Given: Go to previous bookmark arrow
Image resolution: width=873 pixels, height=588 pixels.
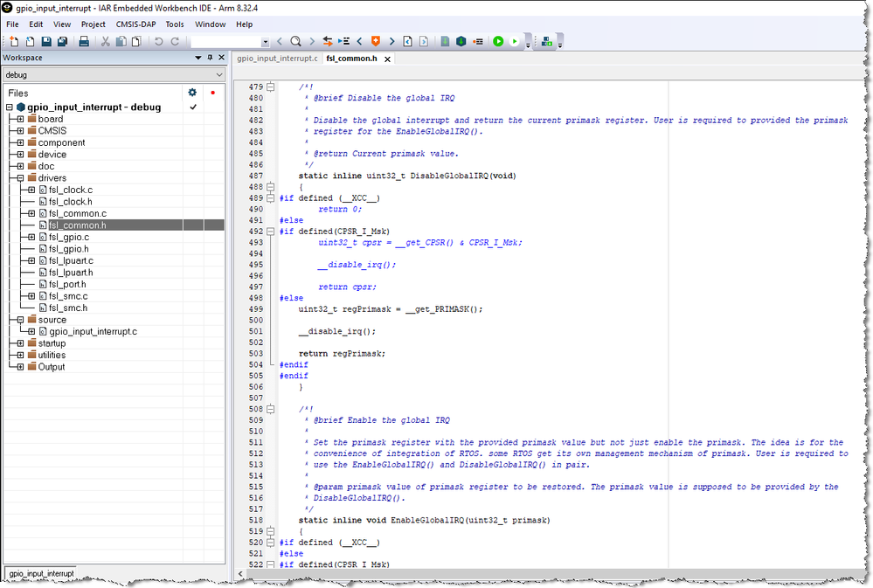Looking at the screenshot, I should click(x=360, y=41).
